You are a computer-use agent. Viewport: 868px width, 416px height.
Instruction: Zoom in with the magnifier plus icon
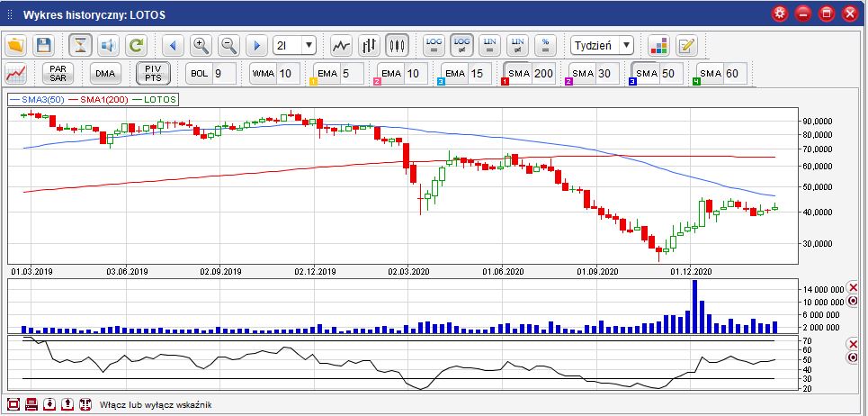tap(201, 45)
